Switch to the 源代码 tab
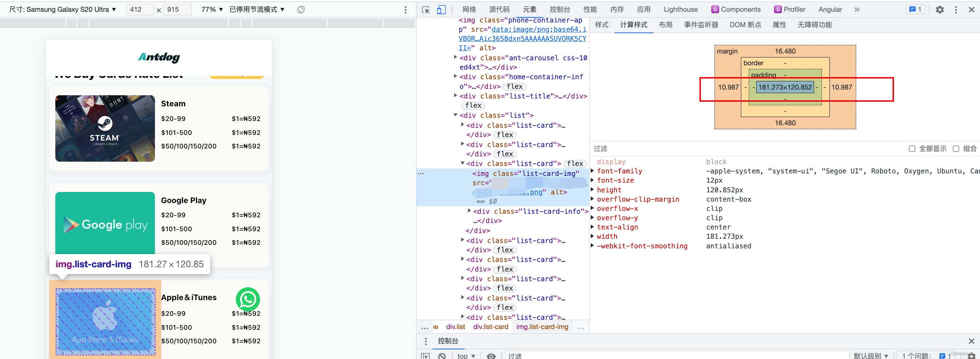The image size is (980, 359). coord(499,10)
